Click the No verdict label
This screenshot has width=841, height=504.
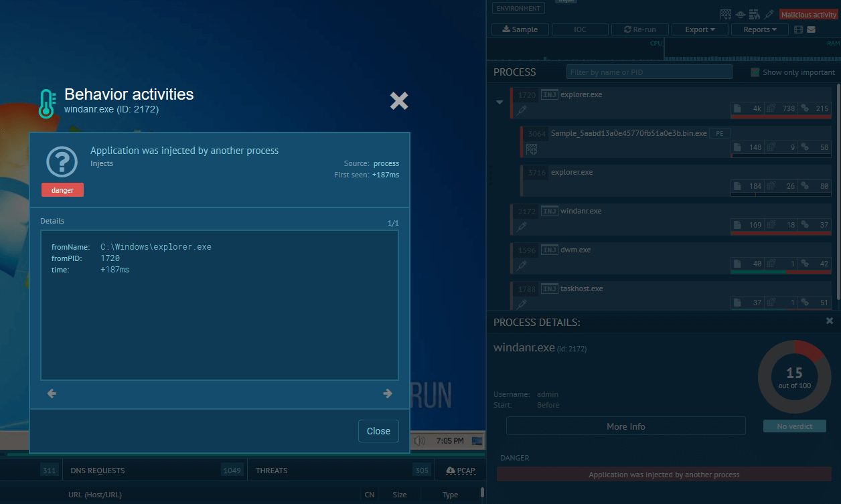point(795,426)
